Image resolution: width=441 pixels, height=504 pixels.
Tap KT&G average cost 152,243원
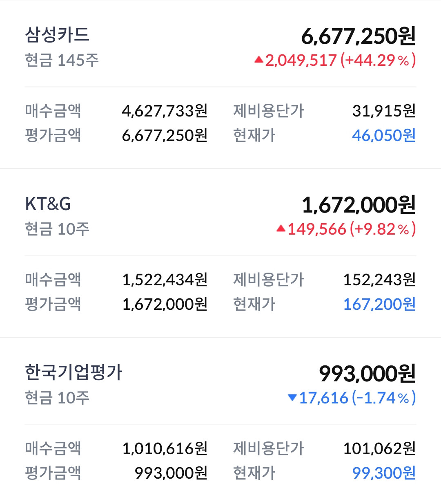(x=379, y=280)
